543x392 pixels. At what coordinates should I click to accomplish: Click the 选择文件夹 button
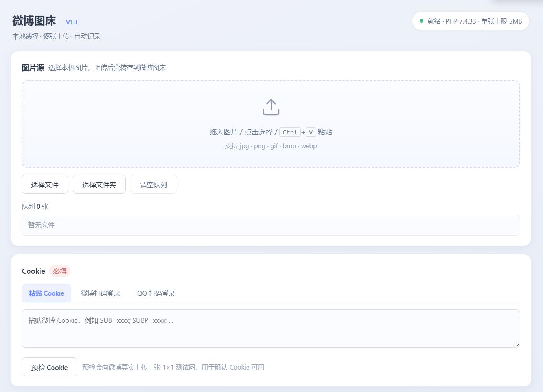[x=99, y=184]
